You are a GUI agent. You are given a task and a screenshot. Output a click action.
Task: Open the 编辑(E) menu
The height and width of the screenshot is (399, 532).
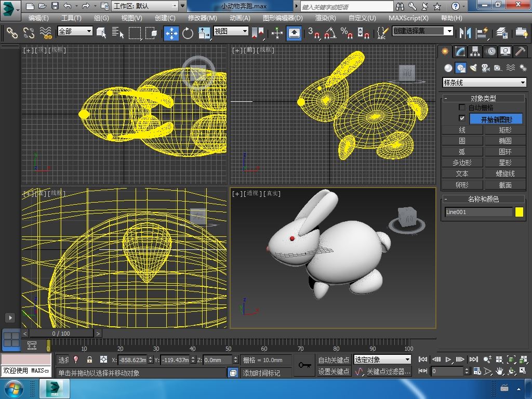pyautogui.click(x=38, y=18)
